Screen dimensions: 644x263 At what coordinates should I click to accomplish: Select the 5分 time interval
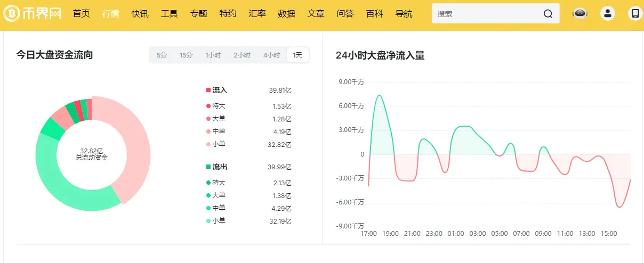pyautogui.click(x=162, y=55)
